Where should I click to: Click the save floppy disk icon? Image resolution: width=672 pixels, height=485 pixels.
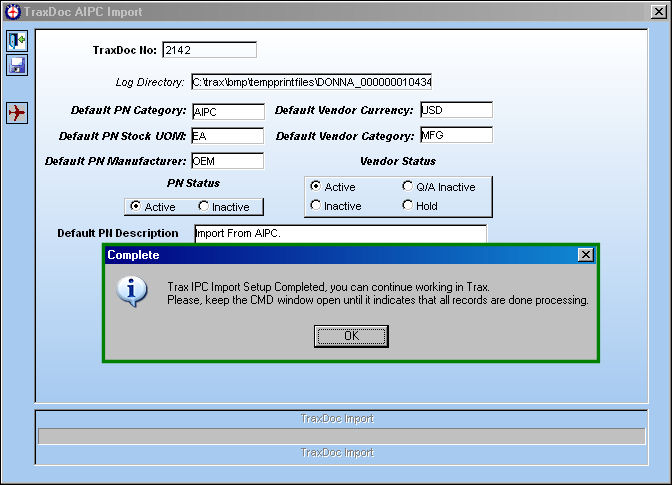[x=17, y=65]
